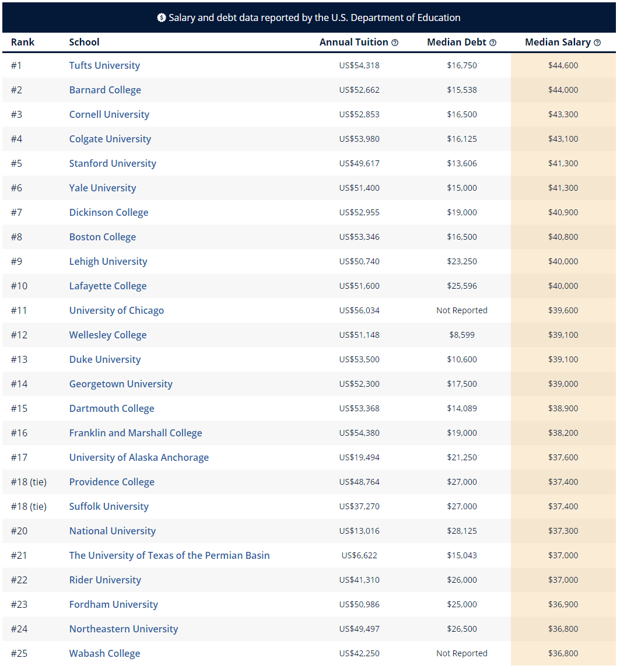Click the US$19,494 tuition value
Image resolution: width=620 pixels, height=672 pixels.
359,457
